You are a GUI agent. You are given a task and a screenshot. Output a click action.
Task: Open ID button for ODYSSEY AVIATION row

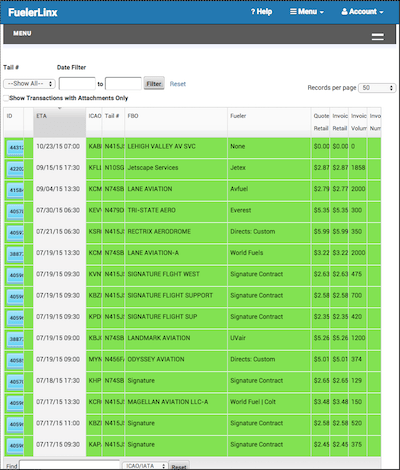tap(15, 361)
